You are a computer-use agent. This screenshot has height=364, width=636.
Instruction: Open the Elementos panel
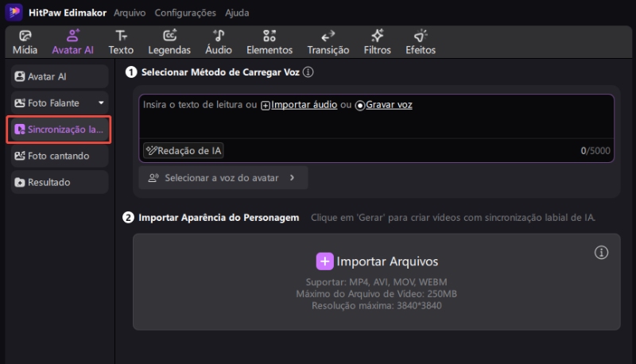pyautogui.click(x=270, y=42)
